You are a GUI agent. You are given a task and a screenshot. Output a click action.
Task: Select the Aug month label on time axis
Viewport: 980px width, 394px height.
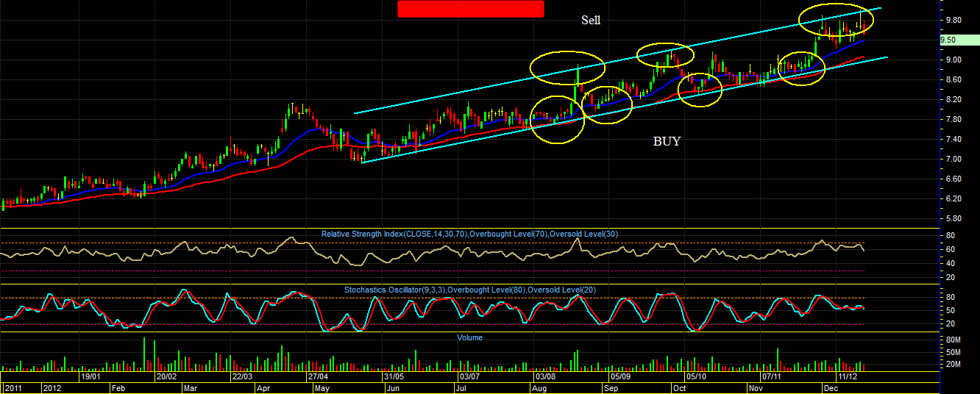(539, 387)
